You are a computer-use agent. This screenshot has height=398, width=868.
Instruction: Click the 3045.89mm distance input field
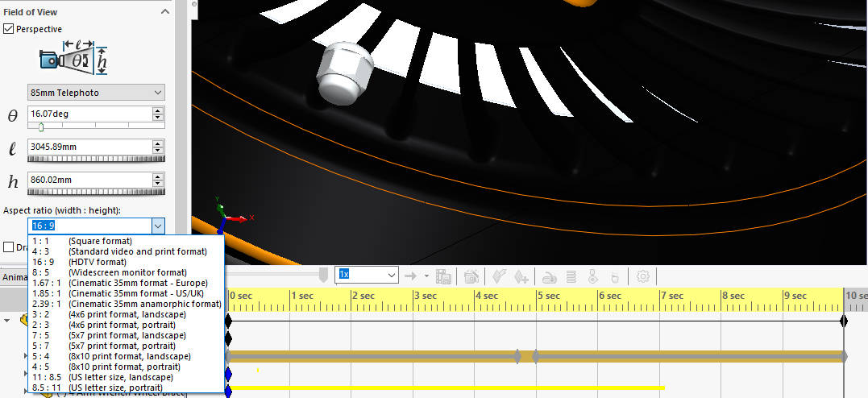click(89, 147)
